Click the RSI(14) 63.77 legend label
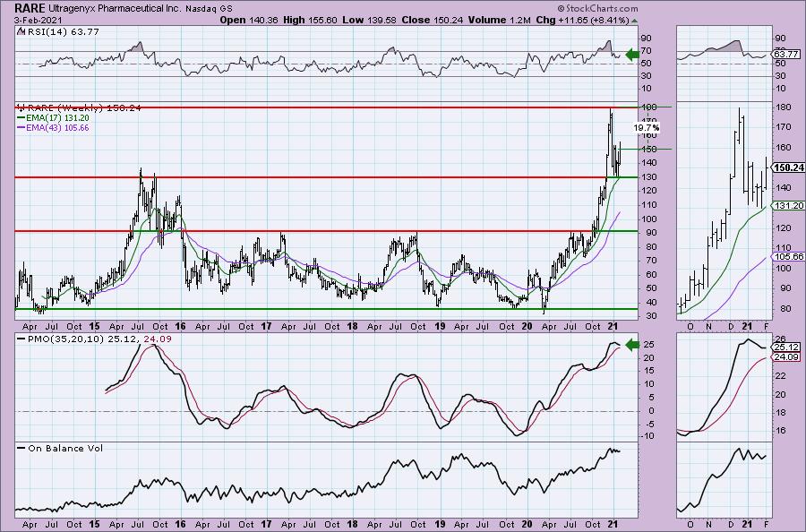The width and height of the screenshot is (806, 532). [63, 31]
